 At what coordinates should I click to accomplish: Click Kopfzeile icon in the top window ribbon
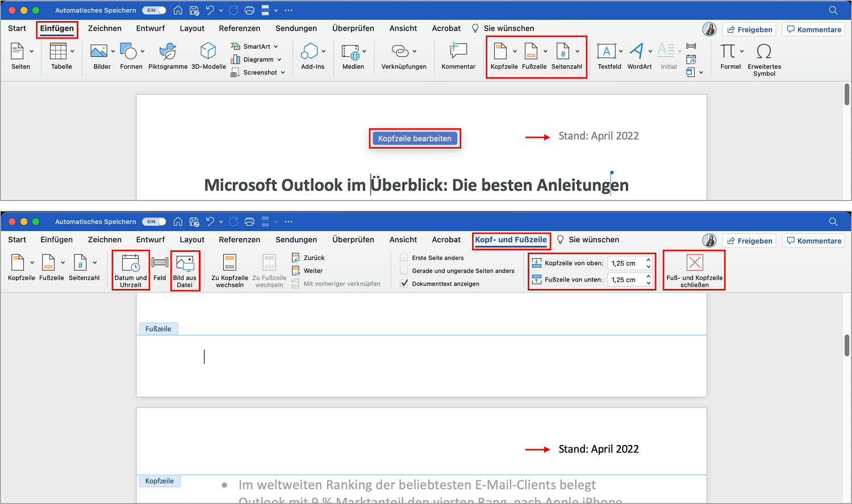tap(500, 52)
